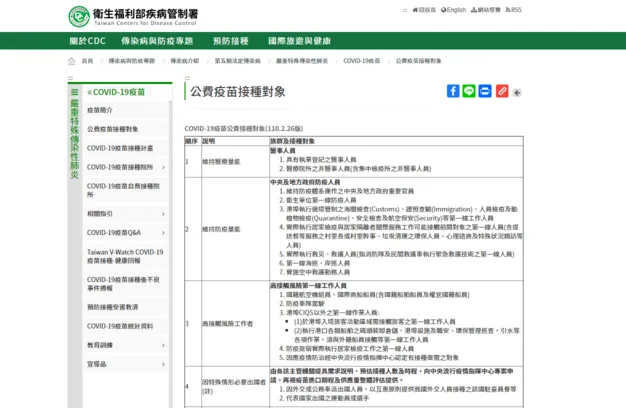The height and width of the screenshot is (408, 626).
Task: Open 預防接種 main menu
Action: coord(230,41)
